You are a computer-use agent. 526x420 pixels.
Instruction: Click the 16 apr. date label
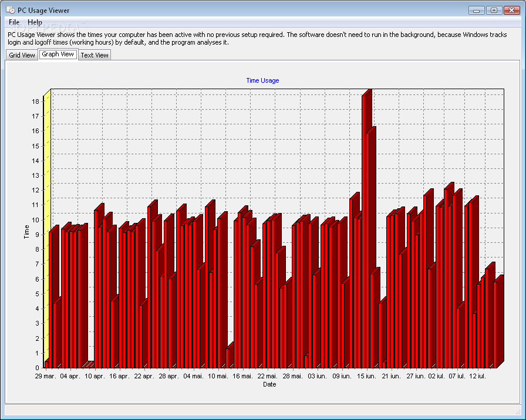click(x=119, y=376)
